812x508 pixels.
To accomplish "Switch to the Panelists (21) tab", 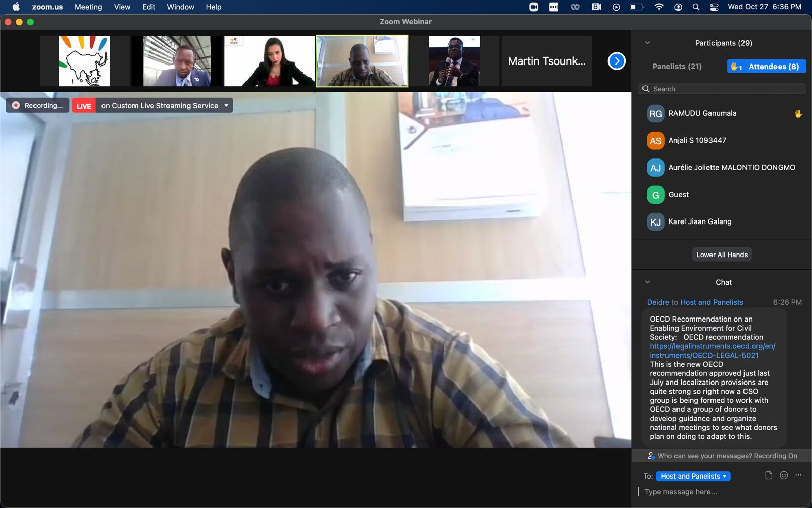I will [x=677, y=67].
